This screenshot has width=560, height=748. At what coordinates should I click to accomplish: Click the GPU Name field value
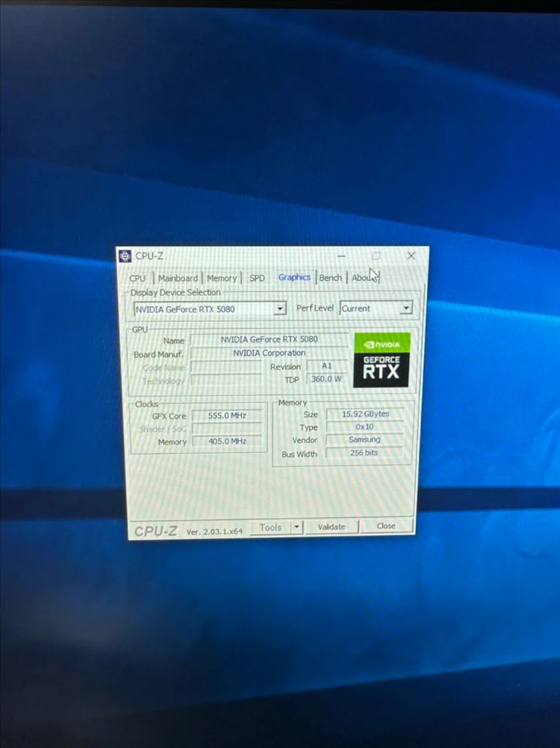point(269,339)
